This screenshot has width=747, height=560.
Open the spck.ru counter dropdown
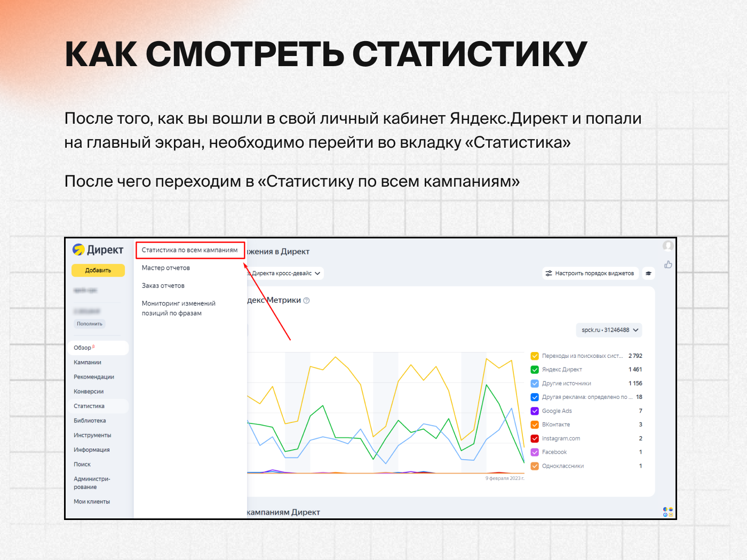(x=609, y=330)
